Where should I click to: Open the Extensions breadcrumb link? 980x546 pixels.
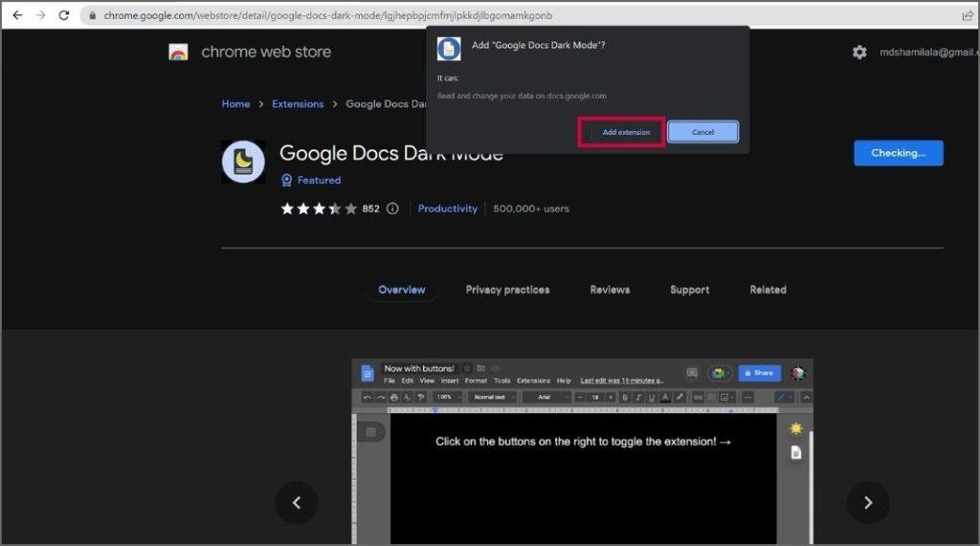click(298, 103)
